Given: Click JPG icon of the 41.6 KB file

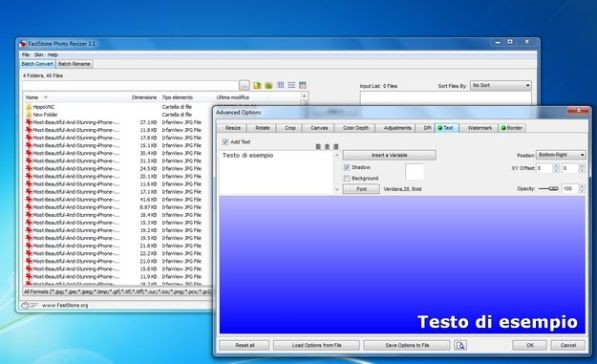Looking at the screenshot, I should pos(29,200).
